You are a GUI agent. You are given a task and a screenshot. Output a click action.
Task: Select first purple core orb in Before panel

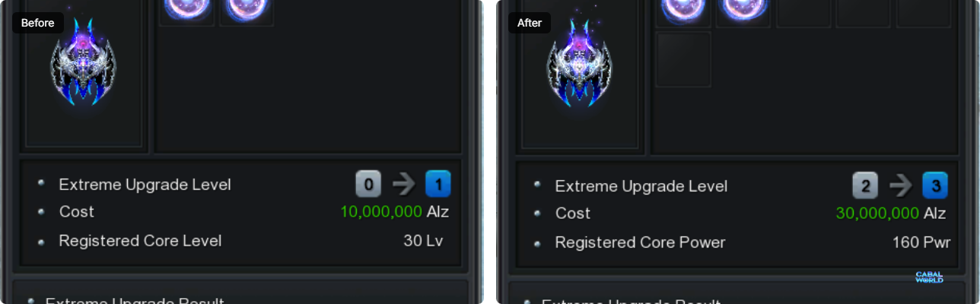pos(186,8)
